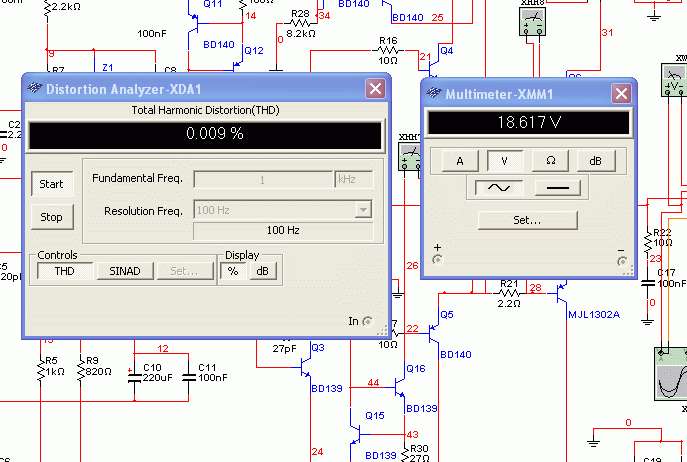The width and height of the screenshot is (687, 462).
Task: Click net label 12 above C10
Action: 163,348
